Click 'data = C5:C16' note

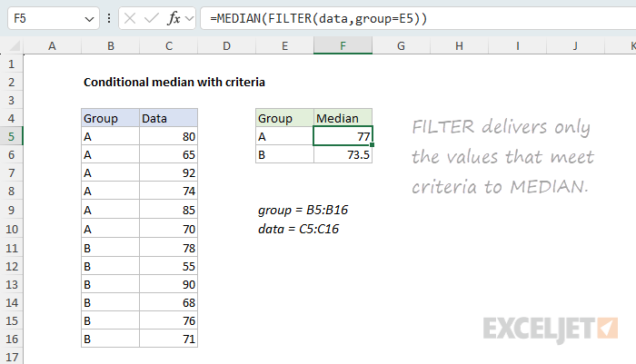[299, 229]
